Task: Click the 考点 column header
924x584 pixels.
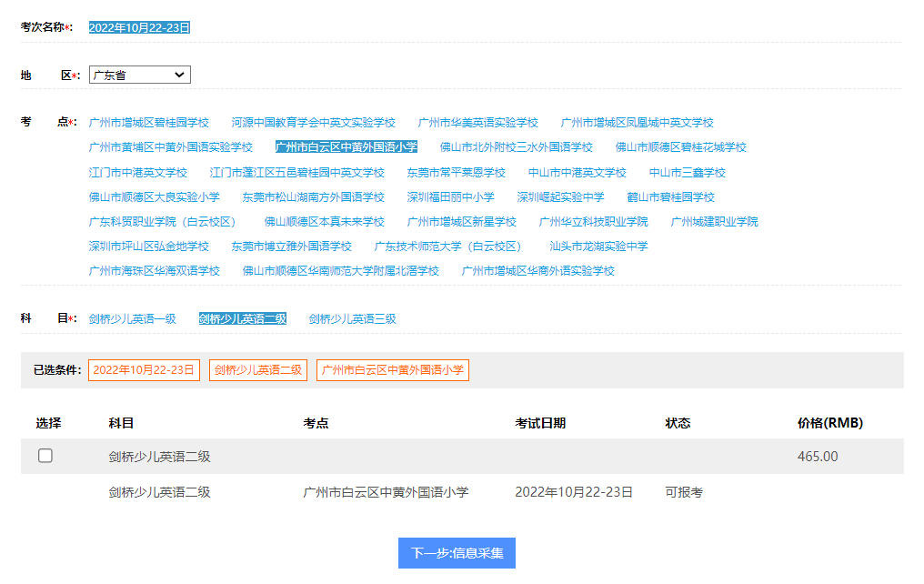Action: pyautogui.click(x=316, y=423)
